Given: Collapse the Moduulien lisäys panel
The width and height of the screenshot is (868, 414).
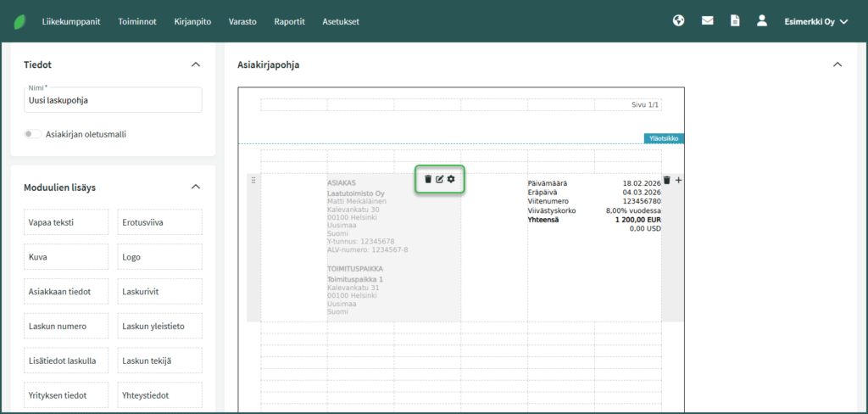Looking at the screenshot, I should [196, 187].
